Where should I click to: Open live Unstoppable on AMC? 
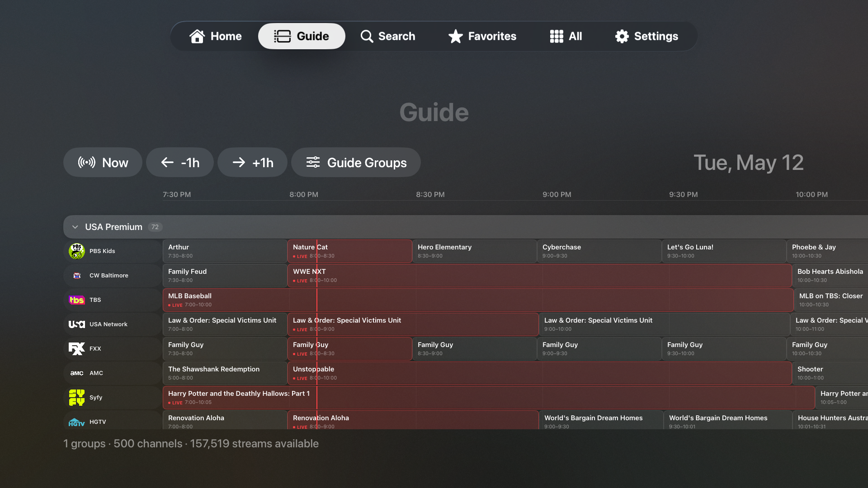(x=539, y=373)
